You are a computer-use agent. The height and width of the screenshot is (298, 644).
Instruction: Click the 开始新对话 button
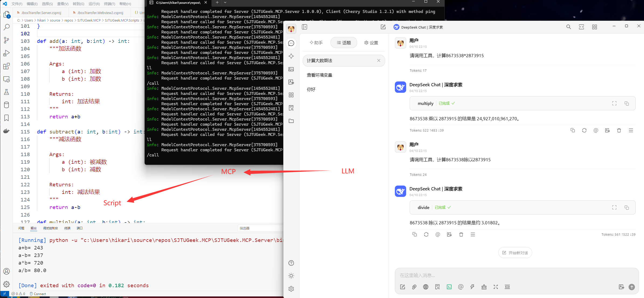point(515,253)
